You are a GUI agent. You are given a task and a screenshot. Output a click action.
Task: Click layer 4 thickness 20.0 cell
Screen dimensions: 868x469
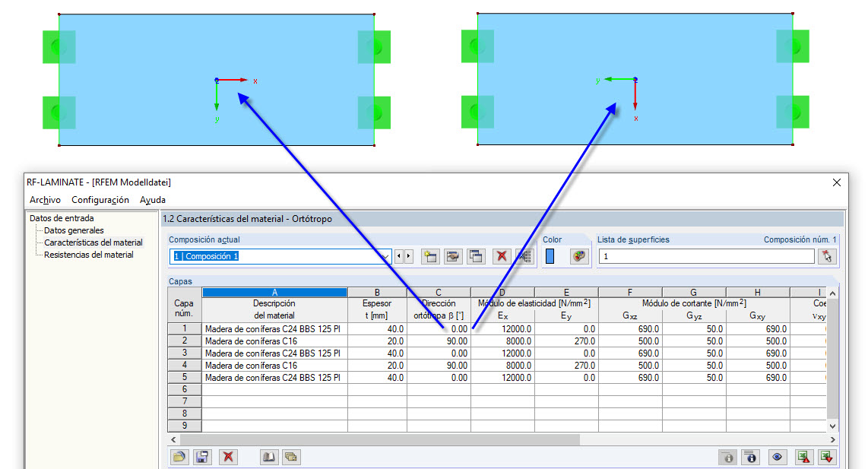[377, 366]
